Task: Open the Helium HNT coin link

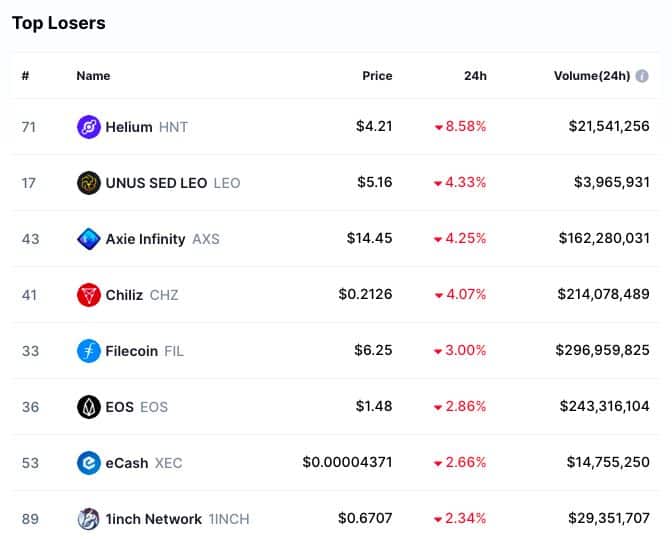Action: click(147, 127)
